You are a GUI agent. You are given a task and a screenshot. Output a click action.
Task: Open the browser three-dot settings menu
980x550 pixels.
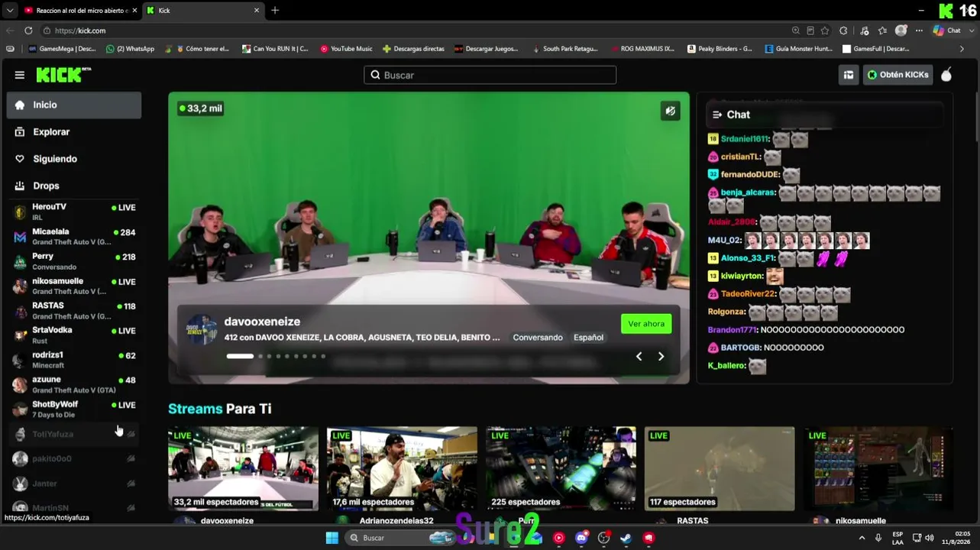coord(919,31)
